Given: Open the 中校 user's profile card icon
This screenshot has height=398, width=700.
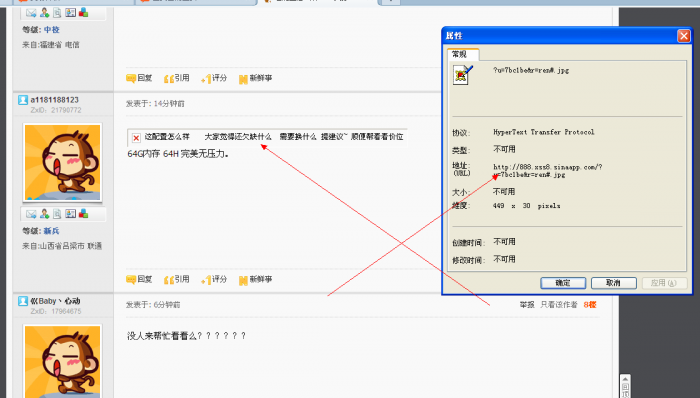Looking at the screenshot, I should 71,13.
